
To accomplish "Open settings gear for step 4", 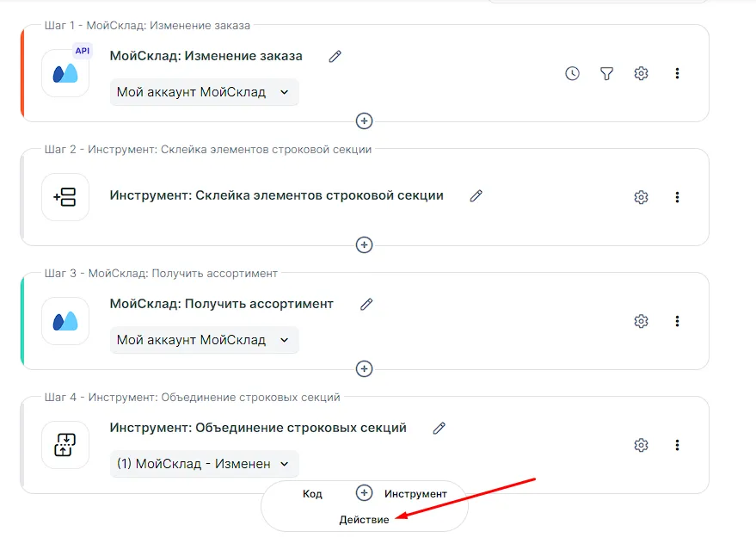I will pyautogui.click(x=641, y=445).
